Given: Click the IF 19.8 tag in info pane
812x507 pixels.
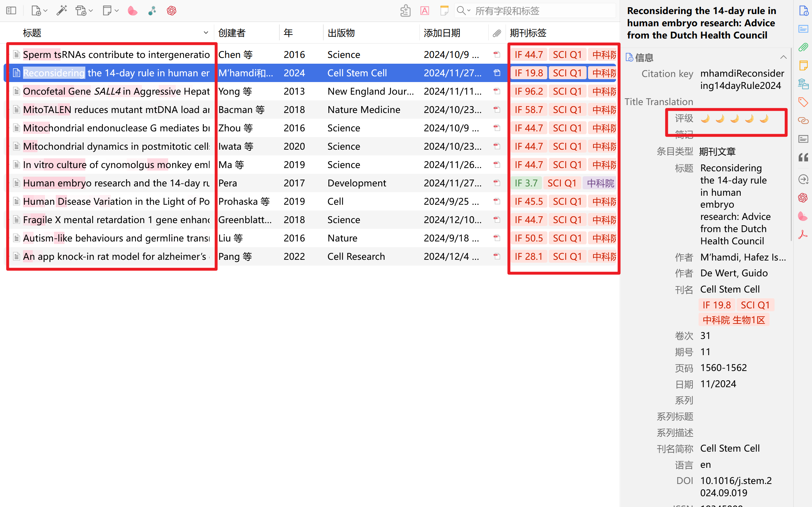Looking at the screenshot, I should 716,305.
